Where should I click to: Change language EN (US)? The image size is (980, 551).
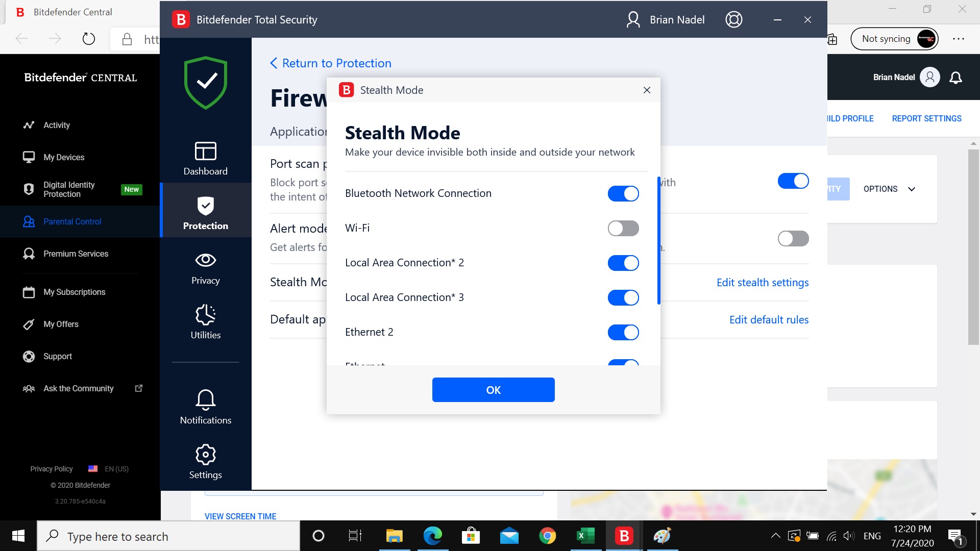[x=108, y=469]
